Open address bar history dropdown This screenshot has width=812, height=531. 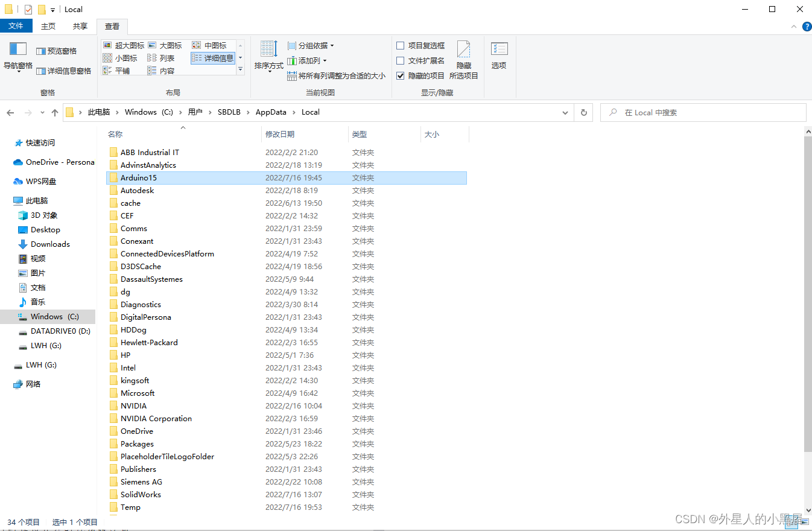pos(565,112)
